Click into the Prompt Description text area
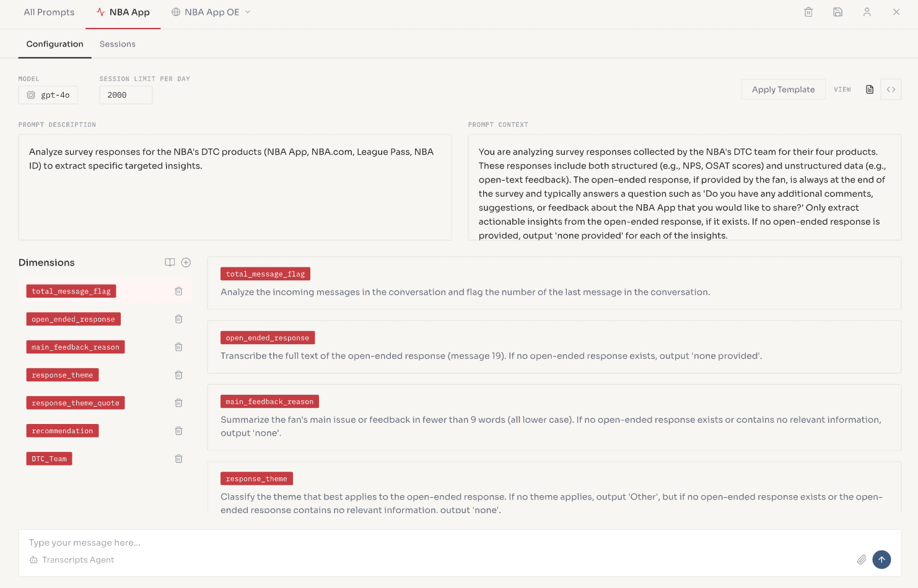The image size is (918, 588). click(x=235, y=187)
